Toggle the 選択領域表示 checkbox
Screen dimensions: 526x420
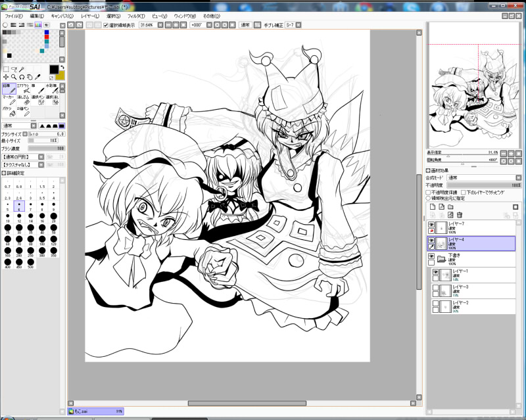(106, 25)
